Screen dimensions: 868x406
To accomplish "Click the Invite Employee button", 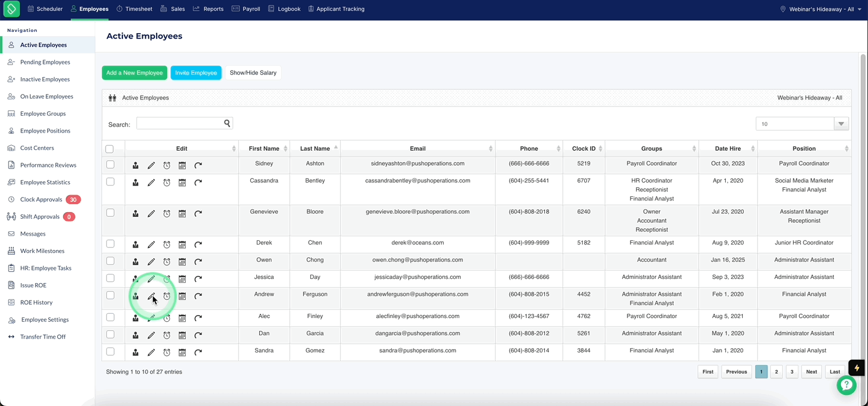I will click(196, 73).
